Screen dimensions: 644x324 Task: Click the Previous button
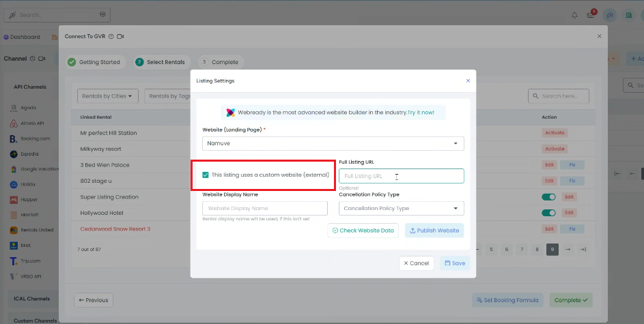pyautogui.click(x=94, y=300)
